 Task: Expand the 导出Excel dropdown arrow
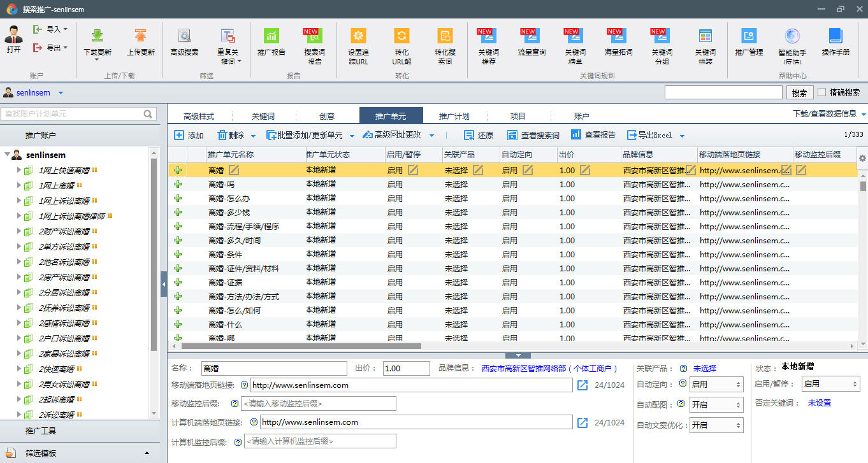[682, 136]
